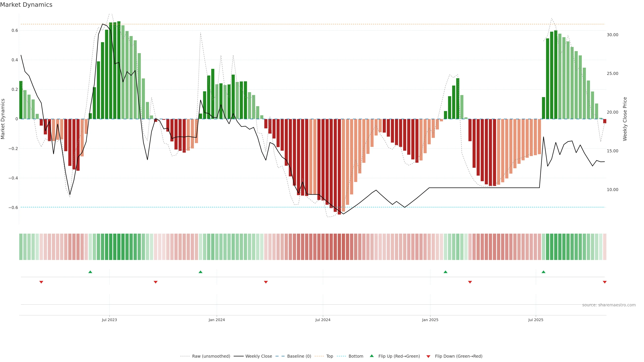Click red flip-down triangle between Jan and Jul 2024
Viewport: 644px width, 362px height.
(x=266, y=282)
